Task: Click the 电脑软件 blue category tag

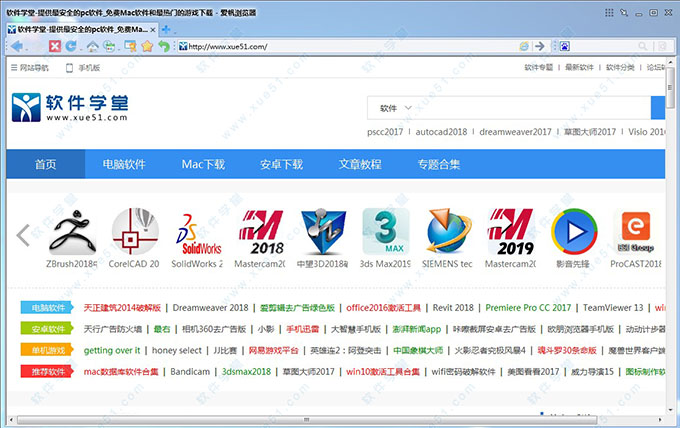Action: pos(47,308)
